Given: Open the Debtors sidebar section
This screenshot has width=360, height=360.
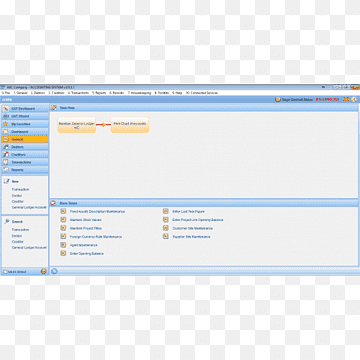Looking at the screenshot, I should pyautogui.click(x=25, y=147).
